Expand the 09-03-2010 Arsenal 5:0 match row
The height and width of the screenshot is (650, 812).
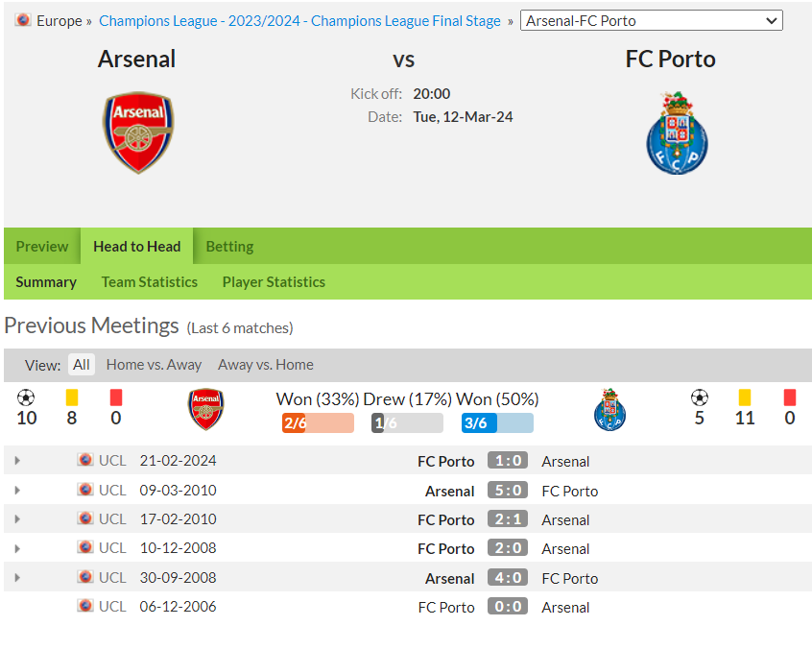pyautogui.click(x=17, y=490)
